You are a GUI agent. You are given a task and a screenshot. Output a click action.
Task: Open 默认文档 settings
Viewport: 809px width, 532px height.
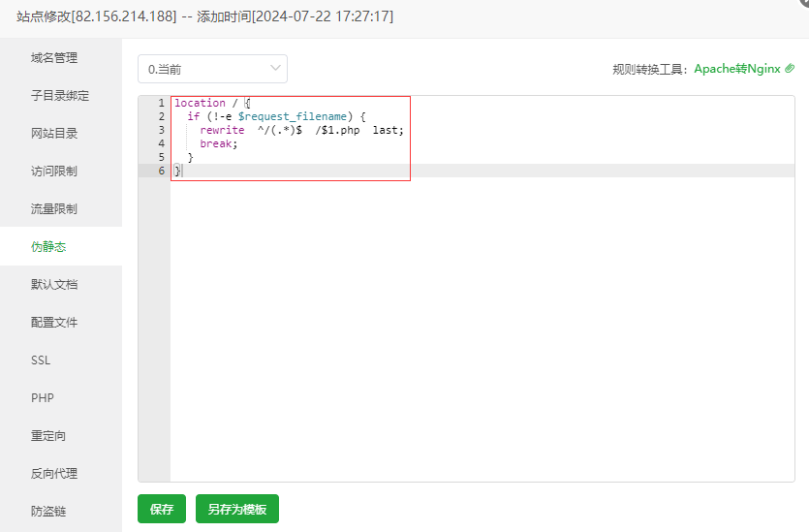tap(54, 284)
